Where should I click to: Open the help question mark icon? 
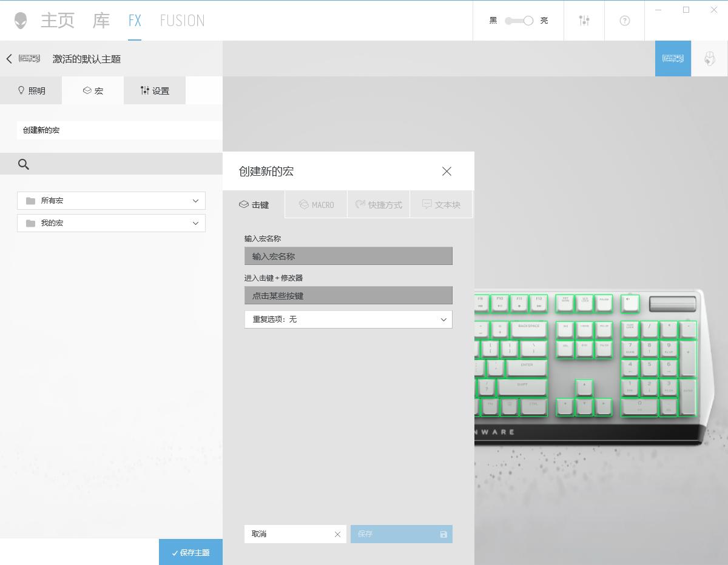pyautogui.click(x=625, y=21)
